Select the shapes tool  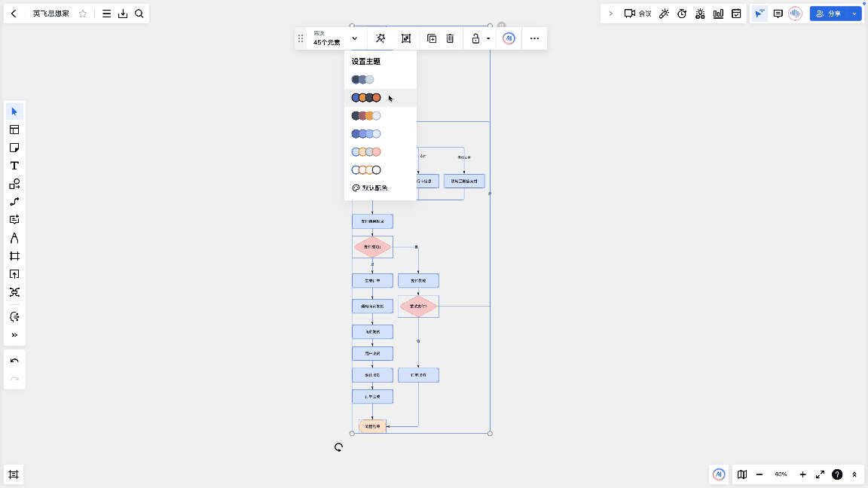[14, 184]
